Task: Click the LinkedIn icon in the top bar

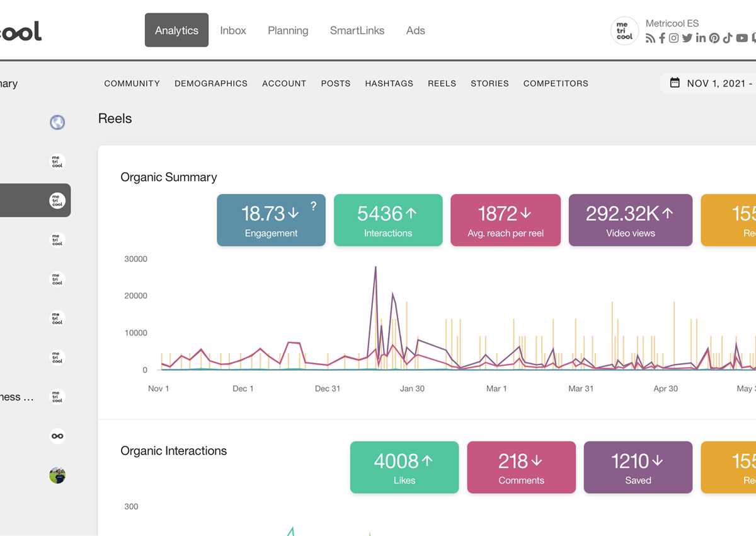Action: pyautogui.click(x=701, y=38)
